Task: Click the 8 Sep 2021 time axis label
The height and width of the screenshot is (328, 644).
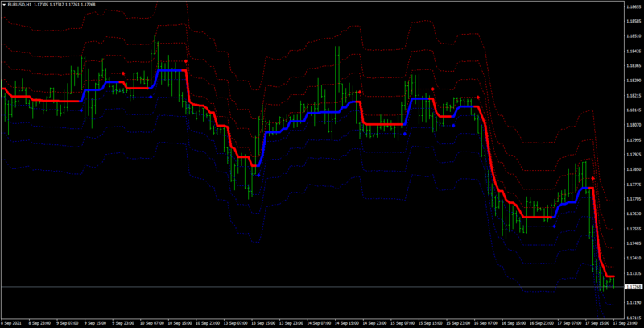Action: (x=10, y=323)
